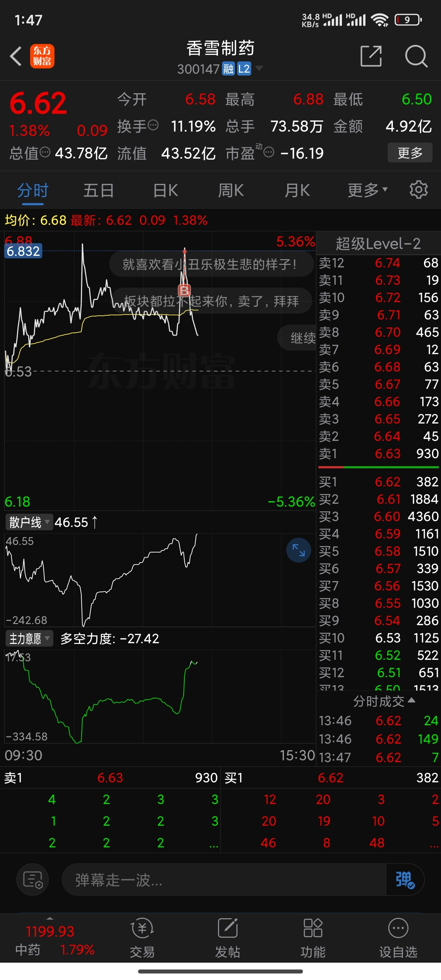Tap danmaku comment 就喜欢看小丑乐极生悲的样子

point(211,264)
